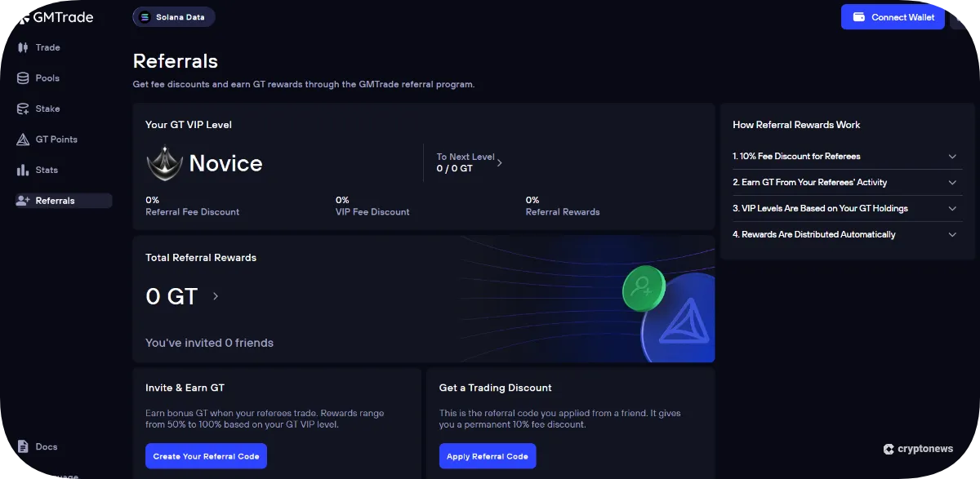
Task: Click the Referral Rewards percentage label
Action: coord(563,211)
